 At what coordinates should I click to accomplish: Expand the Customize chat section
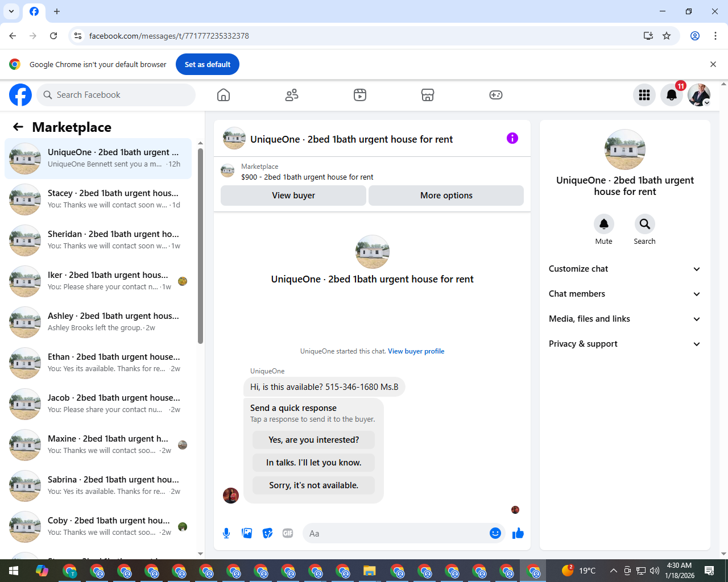click(x=625, y=269)
